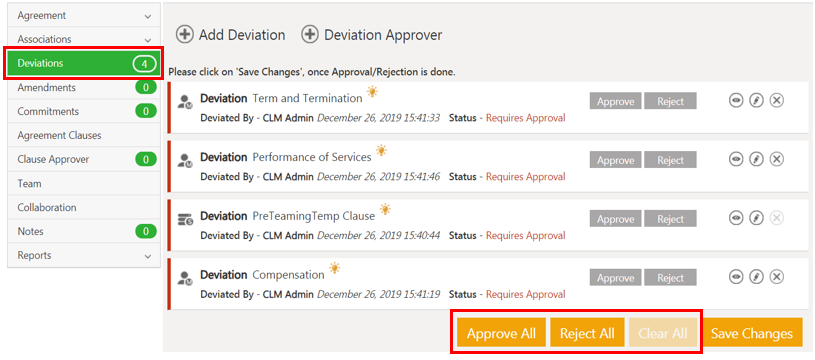Delete the Performance of Services deviation
This screenshot has height=360, width=815.
coord(777,159)
